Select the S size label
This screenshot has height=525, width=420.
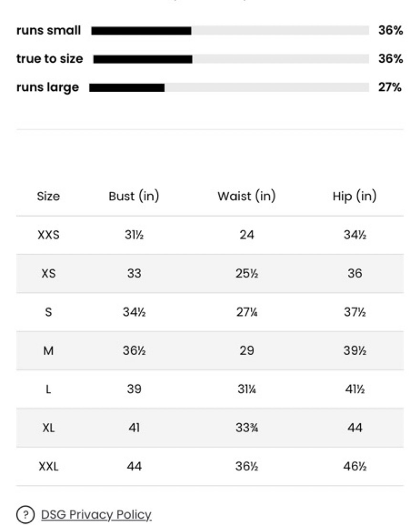point(49,312)
